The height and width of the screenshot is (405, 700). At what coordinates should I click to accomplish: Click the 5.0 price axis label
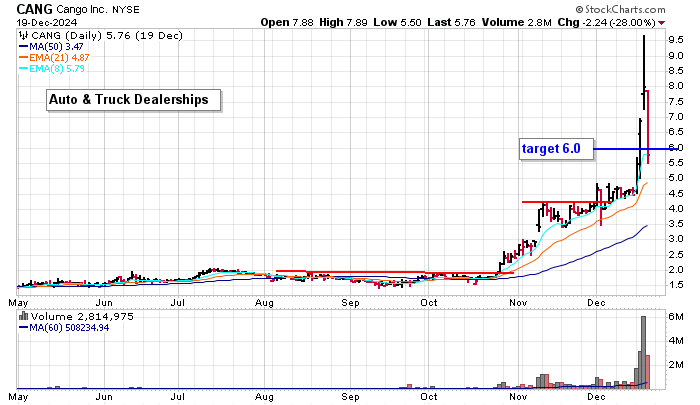(x=676, y=178)
